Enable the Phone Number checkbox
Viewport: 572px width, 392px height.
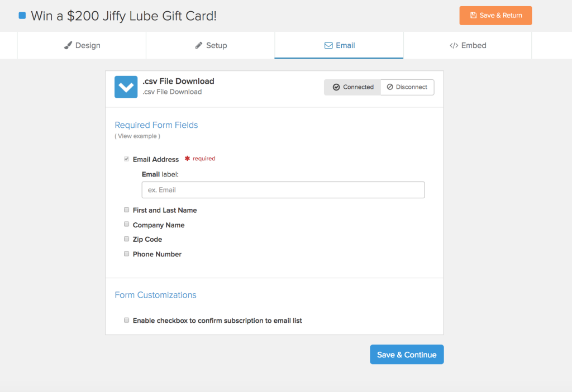[x=127, y=254]
